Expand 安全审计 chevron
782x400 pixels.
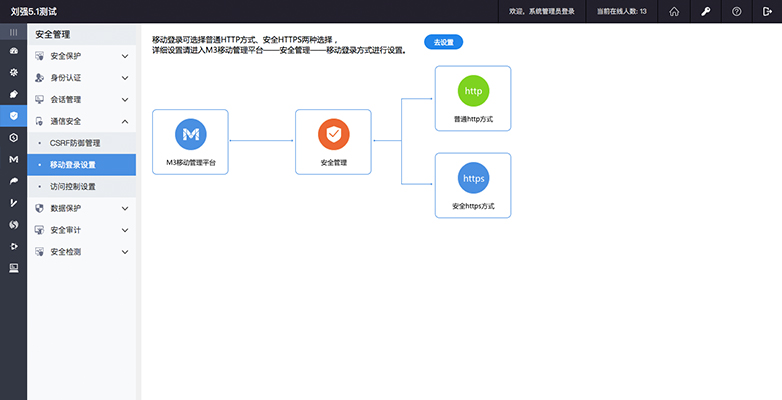tap(125, 230)
